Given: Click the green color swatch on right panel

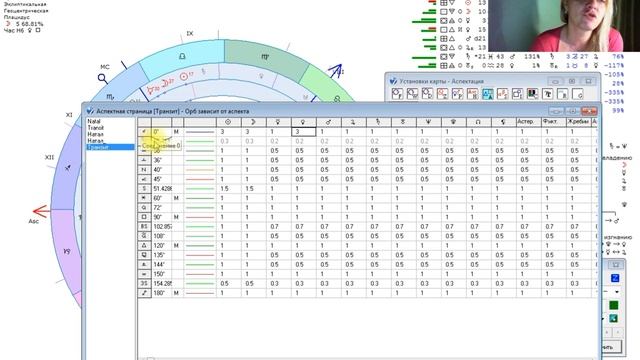Looking at the screenshot, I should pyautogui.click(x=613, y=305).
